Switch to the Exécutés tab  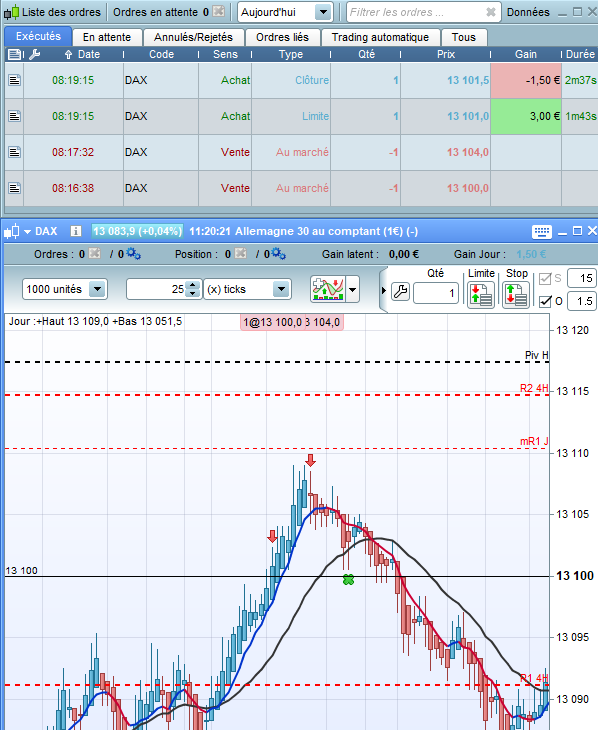[38, 36]
